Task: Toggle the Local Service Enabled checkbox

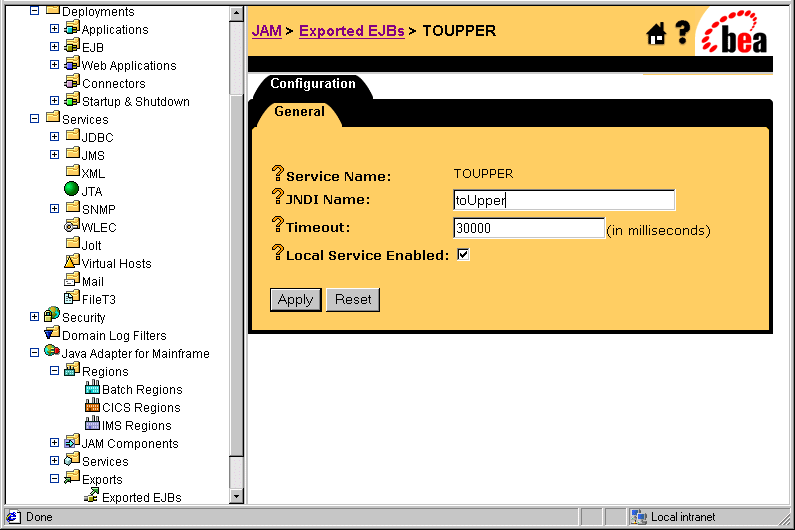Action: (463, 255)
